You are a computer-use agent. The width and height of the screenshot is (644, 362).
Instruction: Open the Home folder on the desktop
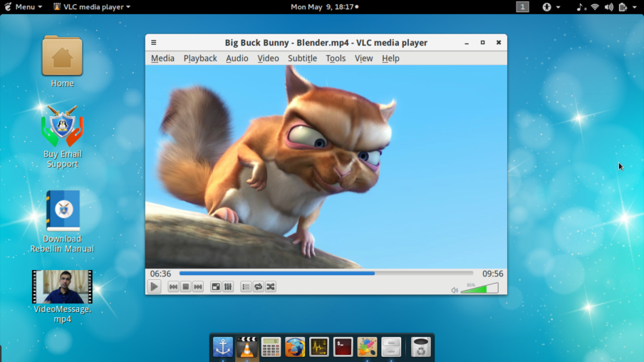pos(62,61)
